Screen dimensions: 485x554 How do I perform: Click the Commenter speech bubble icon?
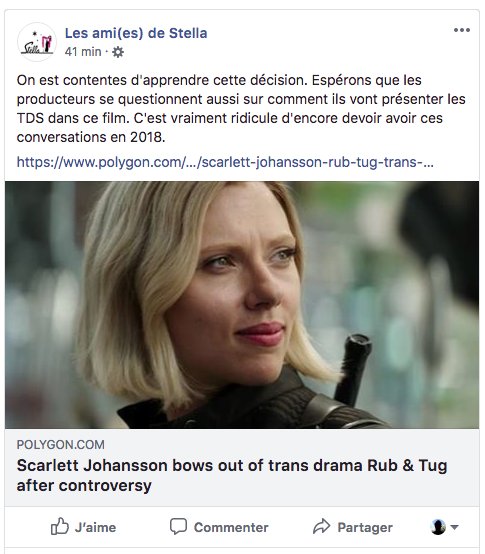tap(178, 526)
